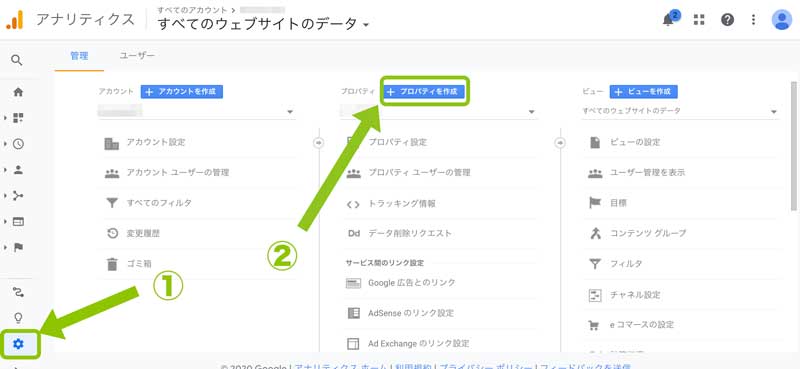Open Acquisition branching icon in sidebar
The height and width of the screenshot is (369, 800).
18,196
